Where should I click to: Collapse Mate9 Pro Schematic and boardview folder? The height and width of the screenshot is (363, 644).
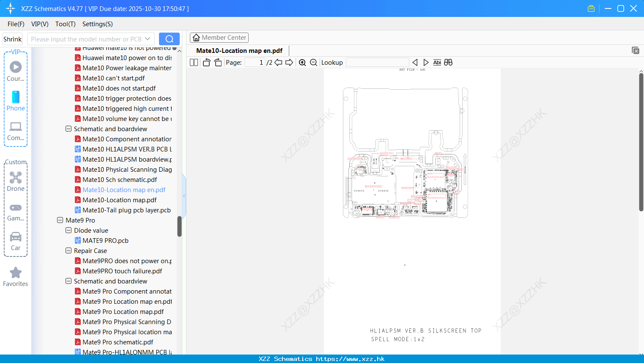[x=69, y=281]
